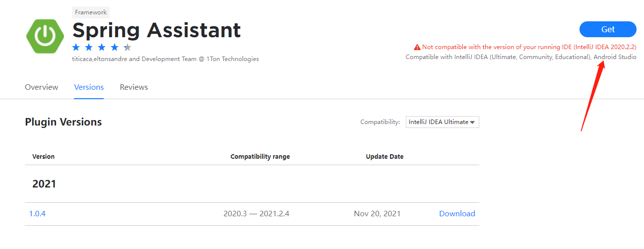Open the 1.0.4 version link
This screenshot has width=644, height=249.
click(x=37, y=214)
